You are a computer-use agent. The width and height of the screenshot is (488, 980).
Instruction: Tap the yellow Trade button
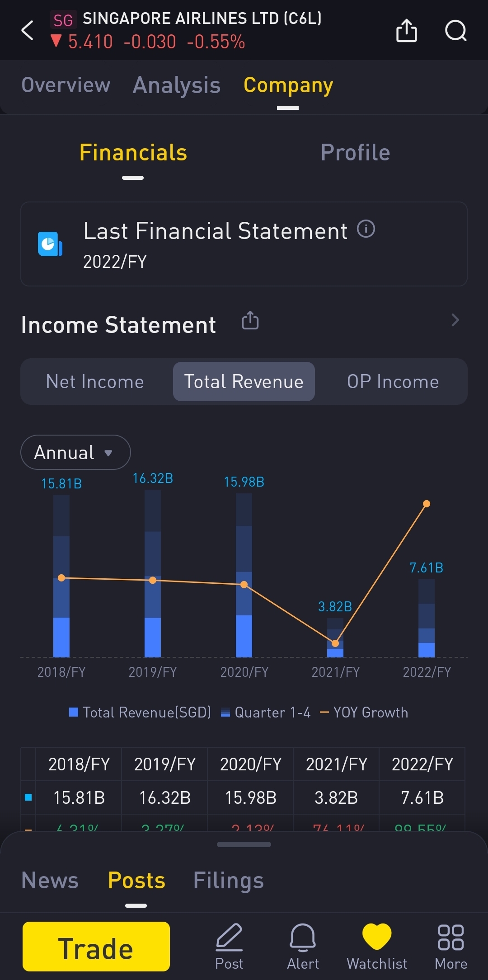[96, 947]
